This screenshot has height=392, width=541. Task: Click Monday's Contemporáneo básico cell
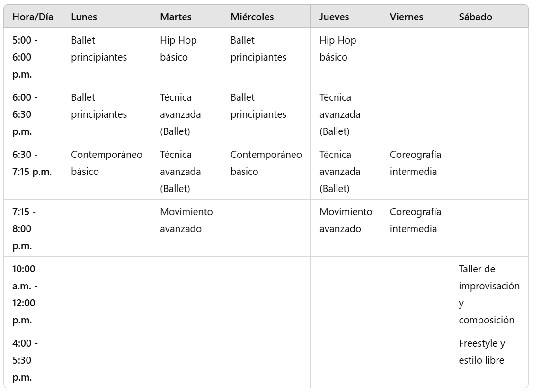[106, 171]
